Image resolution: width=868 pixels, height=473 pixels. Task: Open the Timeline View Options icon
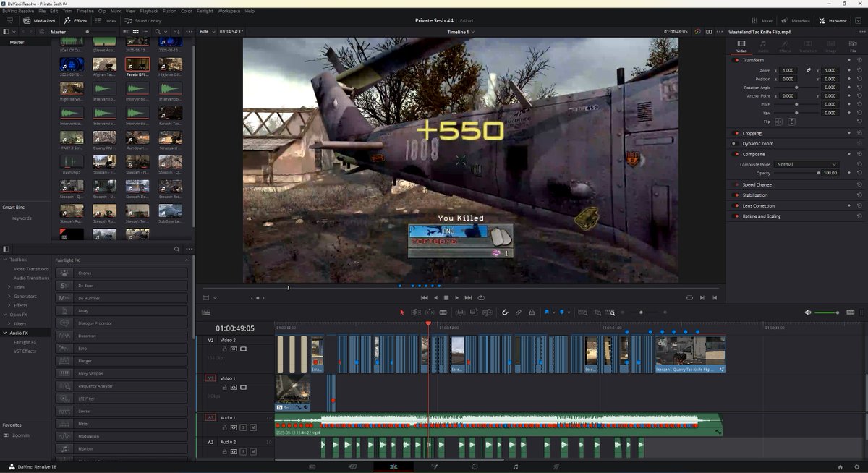pyautogui.click(x=206, y=312)
